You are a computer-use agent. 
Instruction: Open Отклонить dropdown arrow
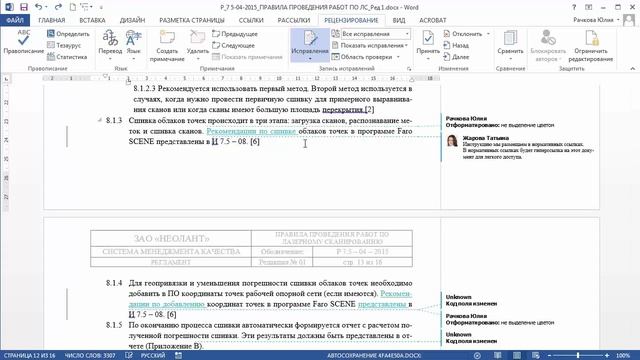click(x=488, y=34)
